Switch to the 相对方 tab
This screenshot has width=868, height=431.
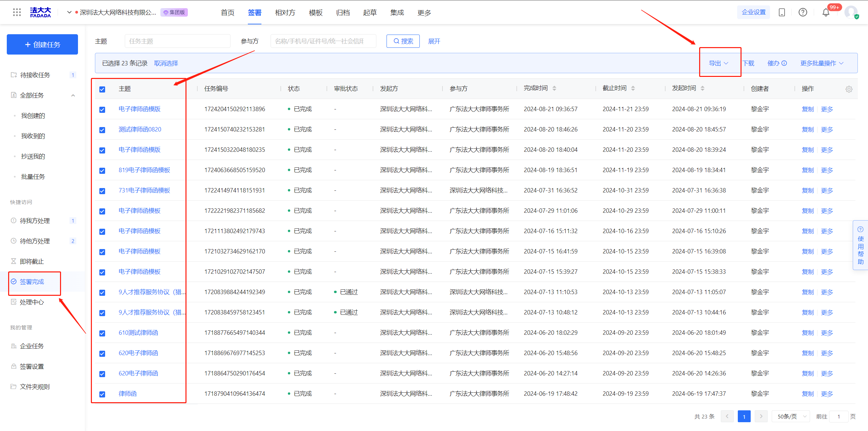click(x=285, y=13)
